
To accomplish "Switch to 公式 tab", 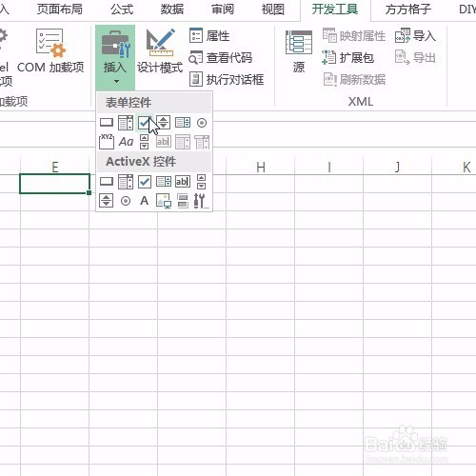I will pyautogui.click(x=122, y=9).
